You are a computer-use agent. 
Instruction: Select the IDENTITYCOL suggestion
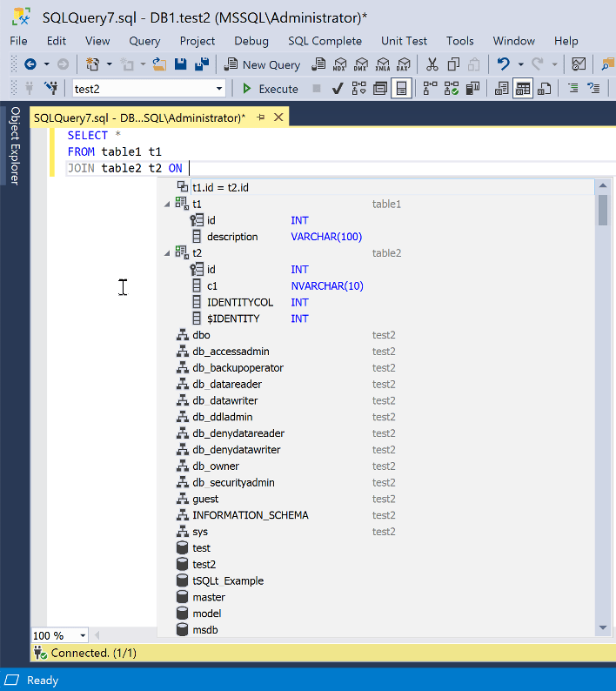(376, 302)
